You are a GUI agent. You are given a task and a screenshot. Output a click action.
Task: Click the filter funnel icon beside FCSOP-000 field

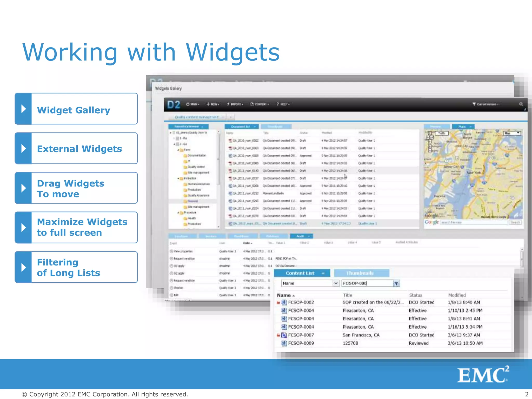coord(396,284)
